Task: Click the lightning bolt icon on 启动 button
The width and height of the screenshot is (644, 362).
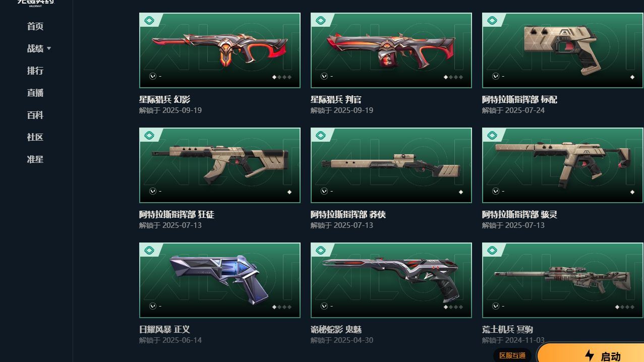Action: pyautogui.click(x=590, y=355)
